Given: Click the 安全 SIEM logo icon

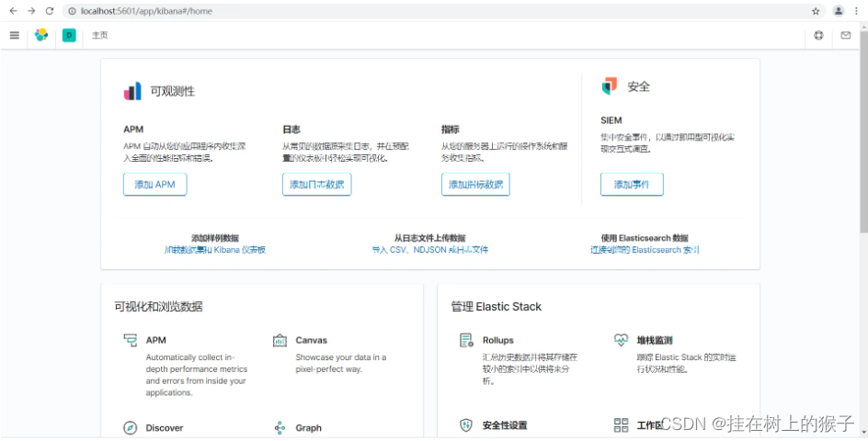Looking at the screenshot, I should pyautogui.click(x=610, y=86).
